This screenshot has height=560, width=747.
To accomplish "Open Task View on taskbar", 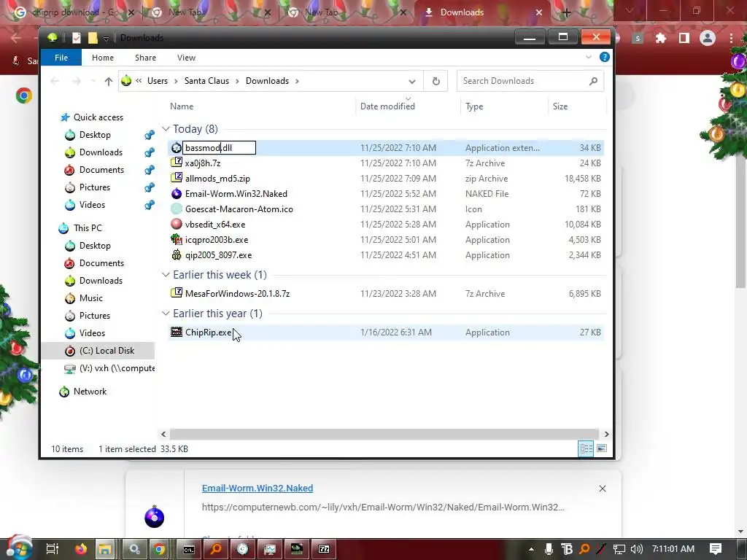I will [x=53, y=549].
